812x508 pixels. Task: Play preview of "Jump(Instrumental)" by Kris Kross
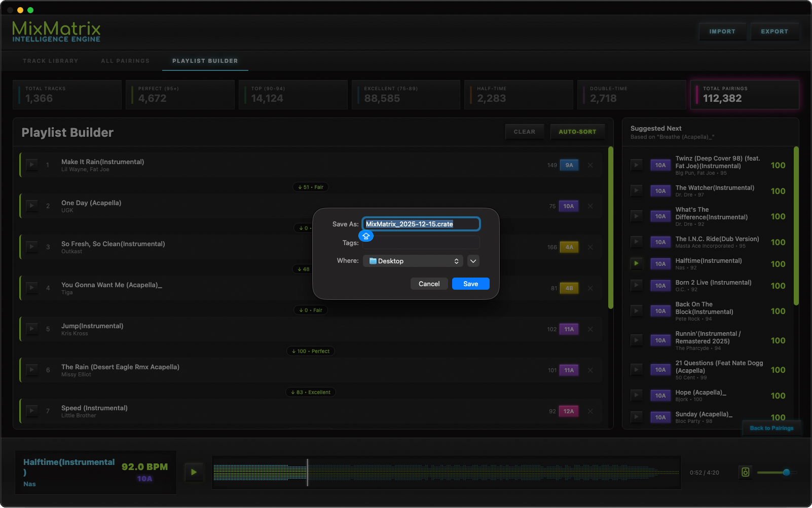click(x=31, y=329)
